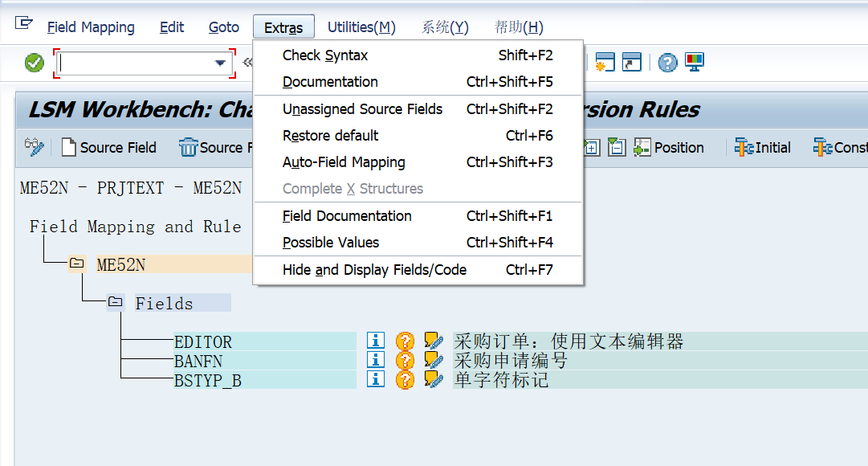Open the Help question mark icon
868x466 pixels.
pos(667,63)
